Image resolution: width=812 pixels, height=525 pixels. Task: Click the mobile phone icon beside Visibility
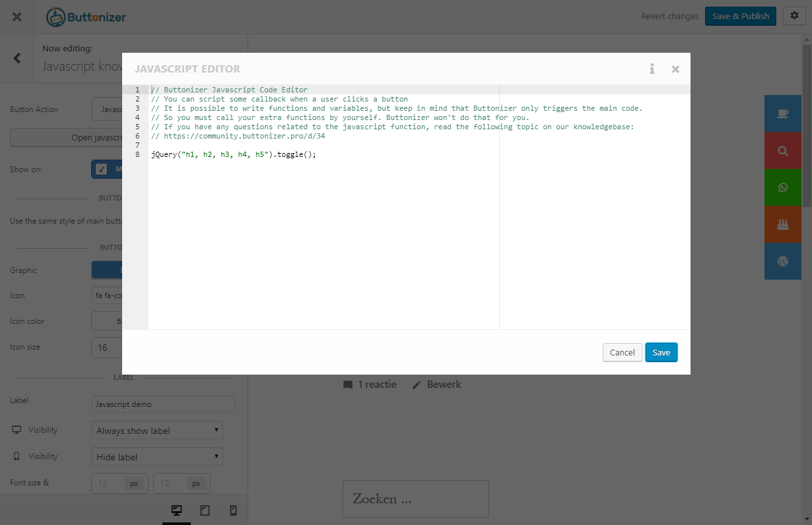pos(17,456)
